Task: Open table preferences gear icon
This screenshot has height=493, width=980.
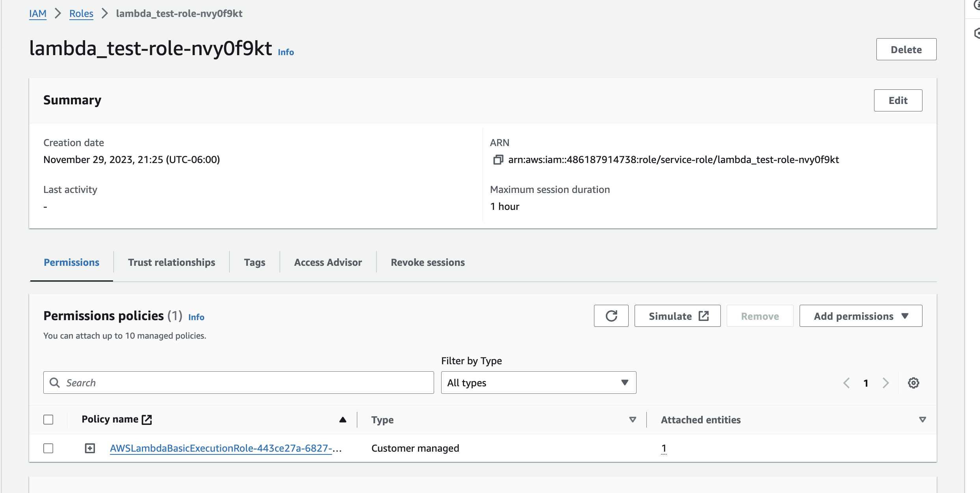Action: click(x=913, y=383)
